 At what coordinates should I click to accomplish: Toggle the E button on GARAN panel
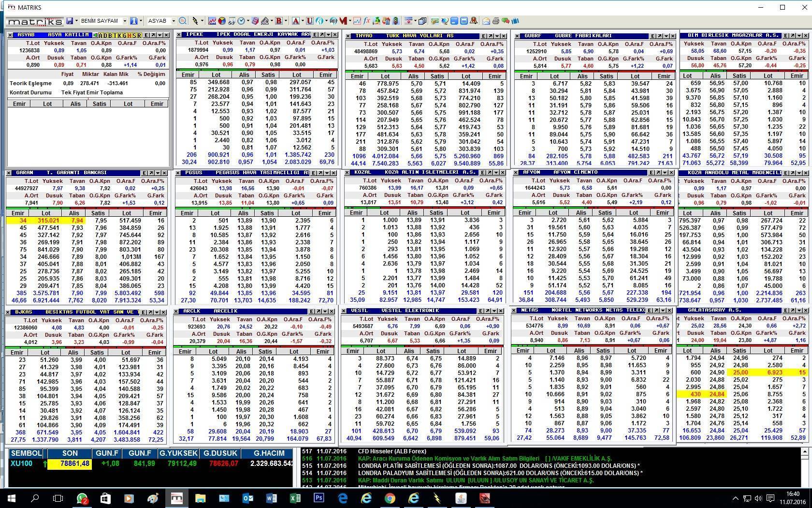pos(144,173)
